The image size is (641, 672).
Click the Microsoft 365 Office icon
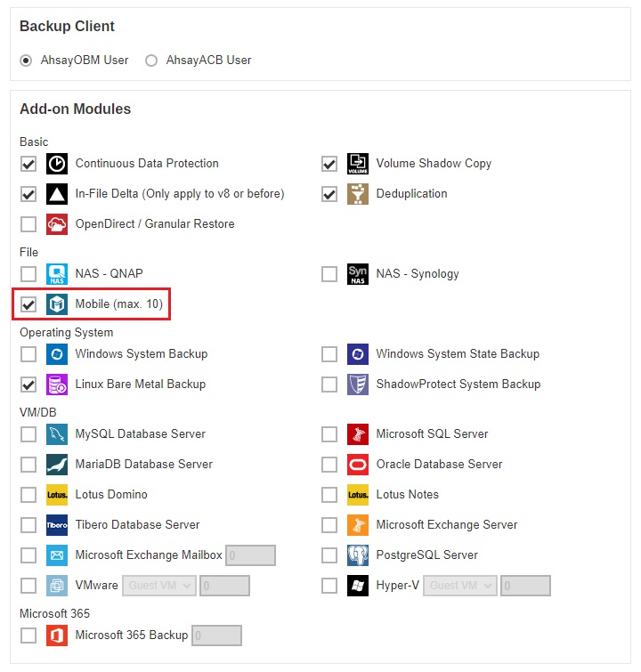pos(57,636)
